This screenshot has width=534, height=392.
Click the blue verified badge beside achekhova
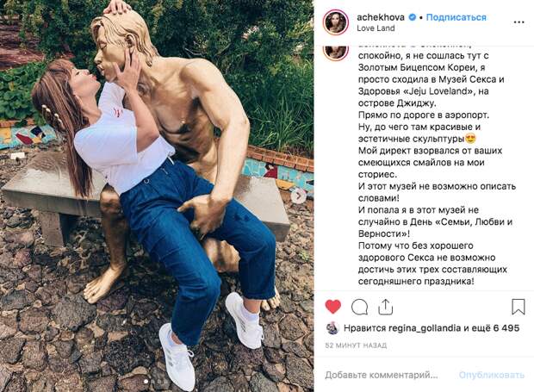point(412,17)
